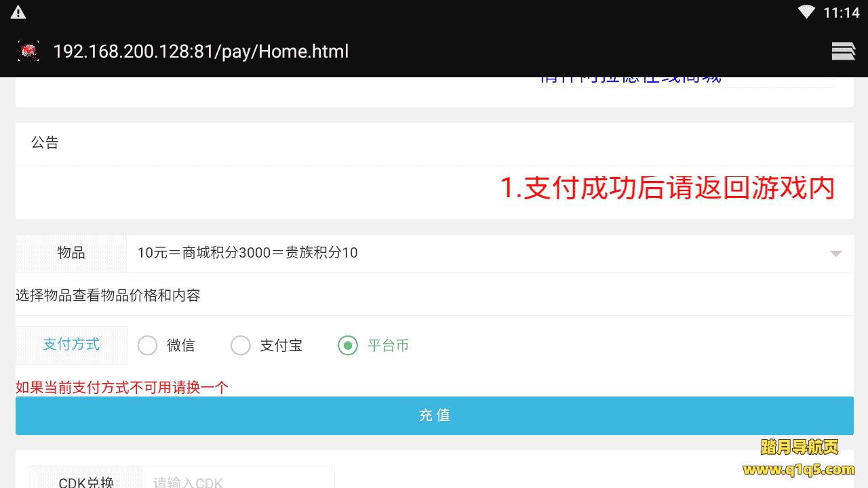Open the hamburger menu icon beside the address bar

[843, 52]
